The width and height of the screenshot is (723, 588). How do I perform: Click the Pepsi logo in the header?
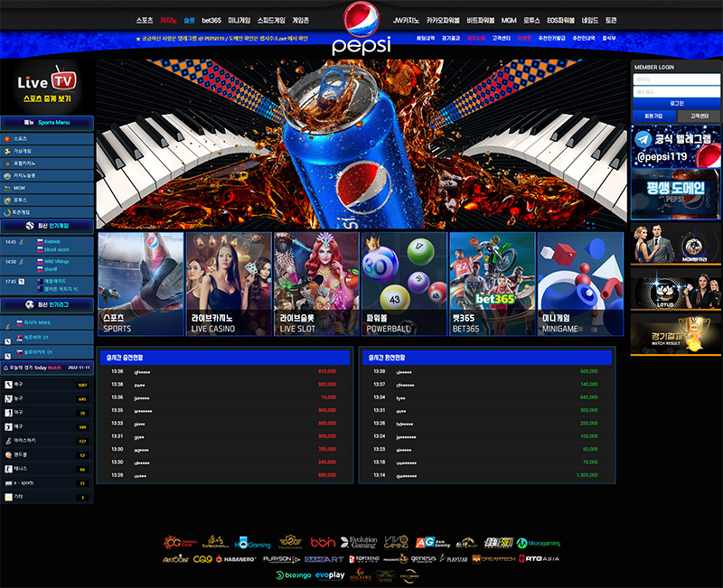coord(361,28)
